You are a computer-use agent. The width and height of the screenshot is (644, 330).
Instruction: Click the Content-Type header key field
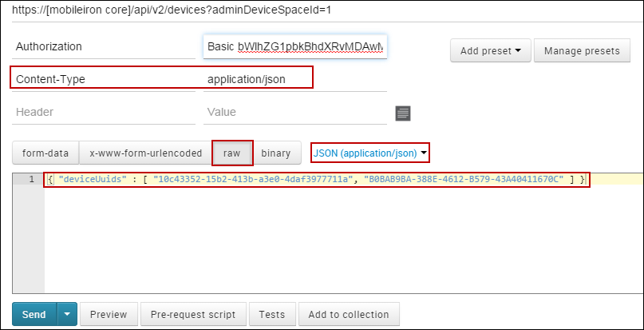104,79
